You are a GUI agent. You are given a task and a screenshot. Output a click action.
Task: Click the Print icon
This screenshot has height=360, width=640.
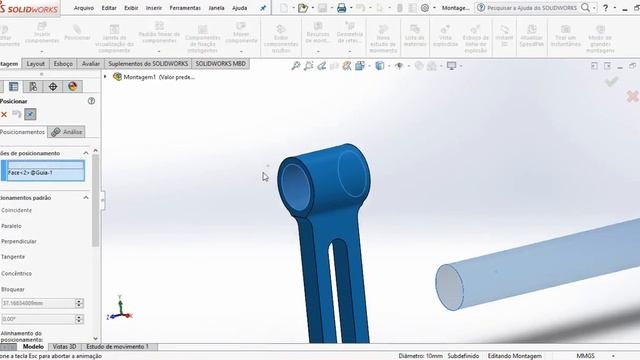pyautogui.click(x=342, y=8)
